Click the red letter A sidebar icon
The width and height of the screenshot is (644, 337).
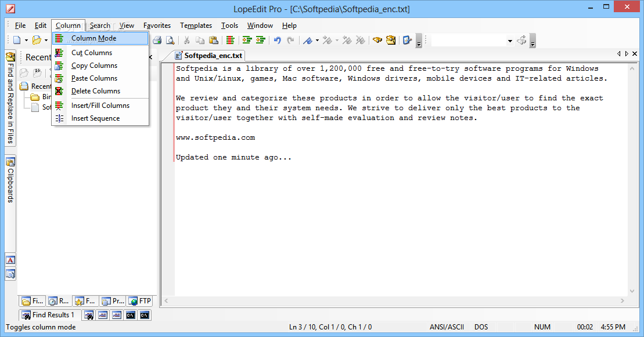click(10, 260)
